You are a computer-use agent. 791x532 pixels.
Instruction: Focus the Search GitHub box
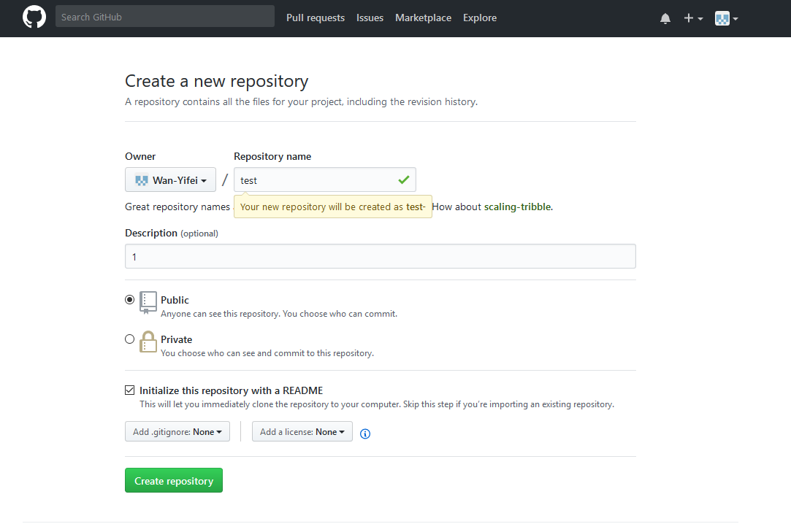(164, 17)
